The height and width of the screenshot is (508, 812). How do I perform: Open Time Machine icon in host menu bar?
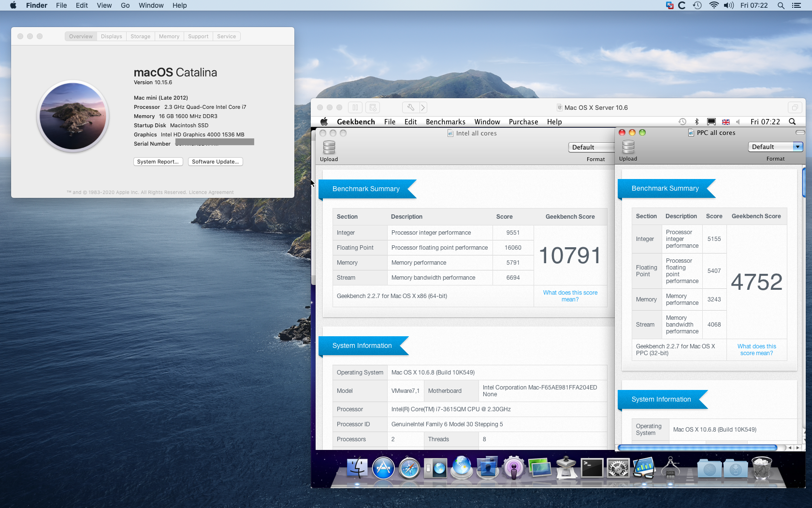click(x=697, y=5)
